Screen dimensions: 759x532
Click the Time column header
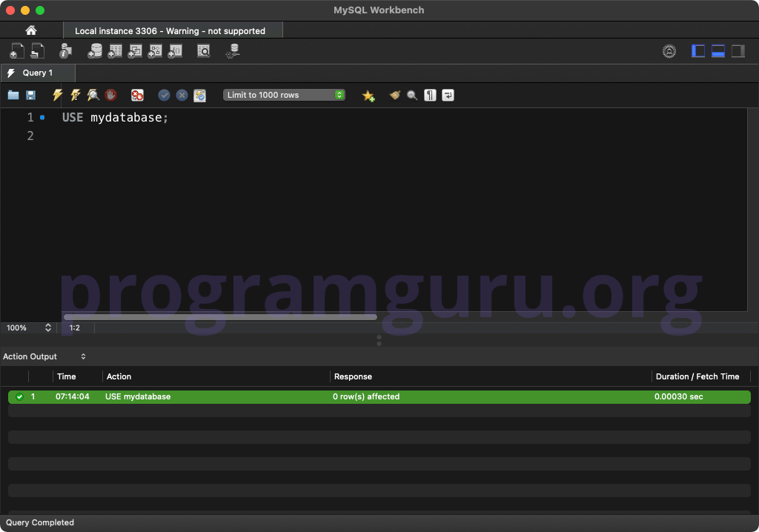[x=66, y=376]
